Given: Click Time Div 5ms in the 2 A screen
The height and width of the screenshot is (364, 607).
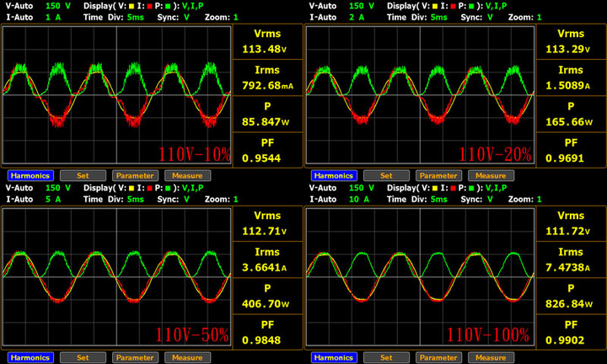Looking at the screenshot, I should (x=439, y=18).
